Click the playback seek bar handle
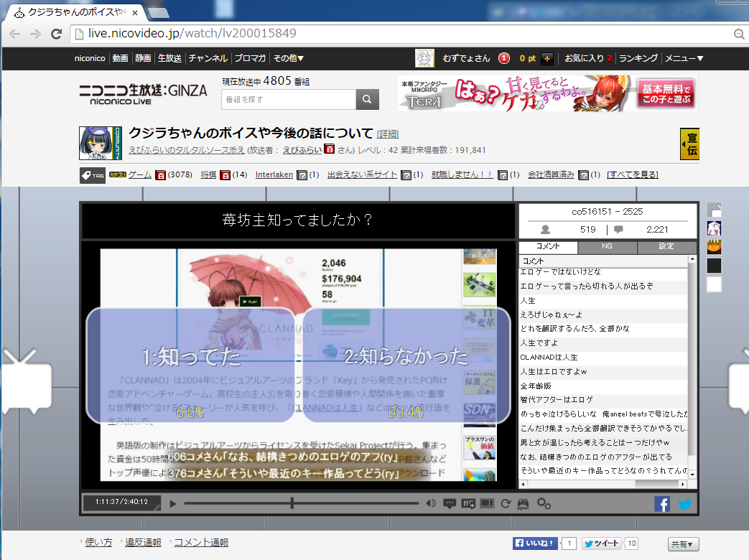 click(x=292, y=503)
